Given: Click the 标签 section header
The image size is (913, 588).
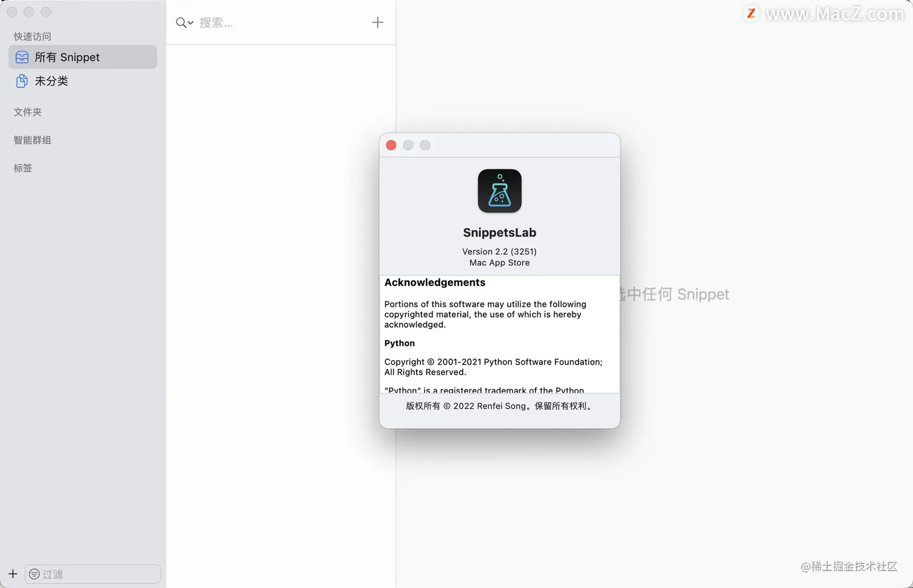Looking at the screenshot, I should [23, 168].
